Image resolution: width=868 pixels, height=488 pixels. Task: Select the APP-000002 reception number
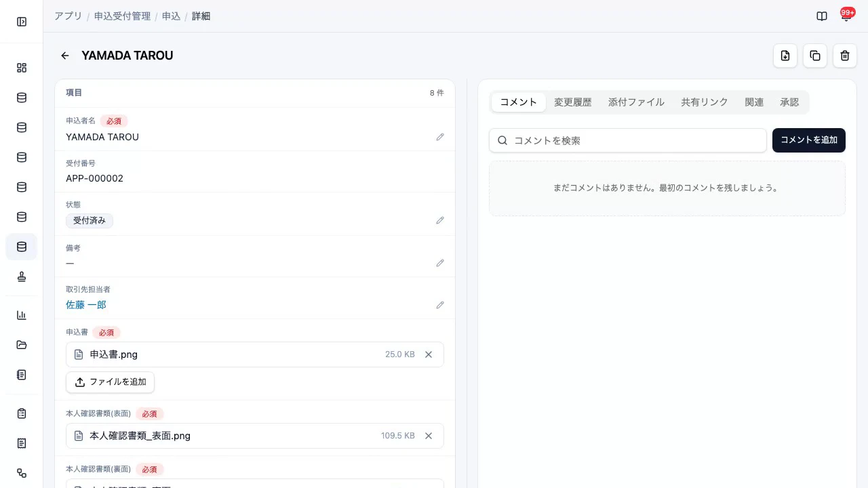pyautogui.click(x=94, y=178)
